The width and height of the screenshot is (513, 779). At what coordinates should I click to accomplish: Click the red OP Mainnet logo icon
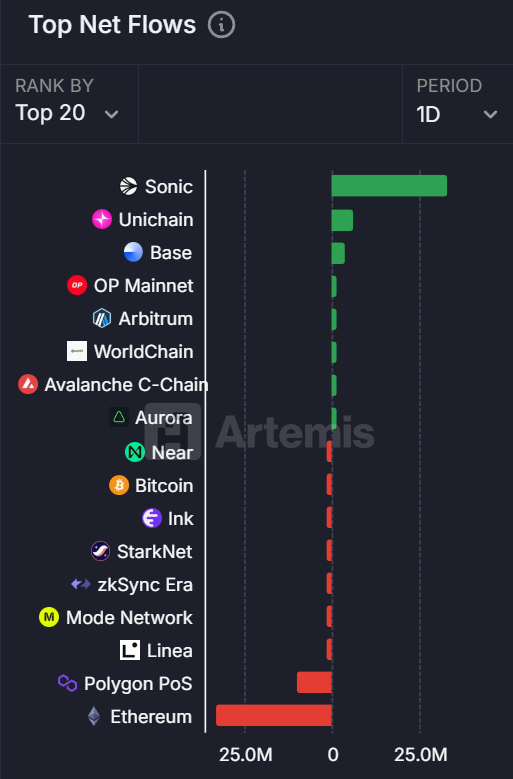click(77, 285)
